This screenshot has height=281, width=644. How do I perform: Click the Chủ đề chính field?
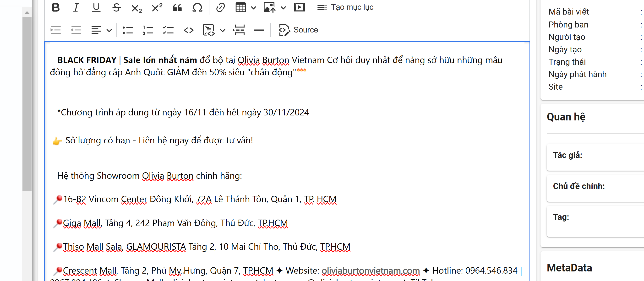(x=595, y=188)
